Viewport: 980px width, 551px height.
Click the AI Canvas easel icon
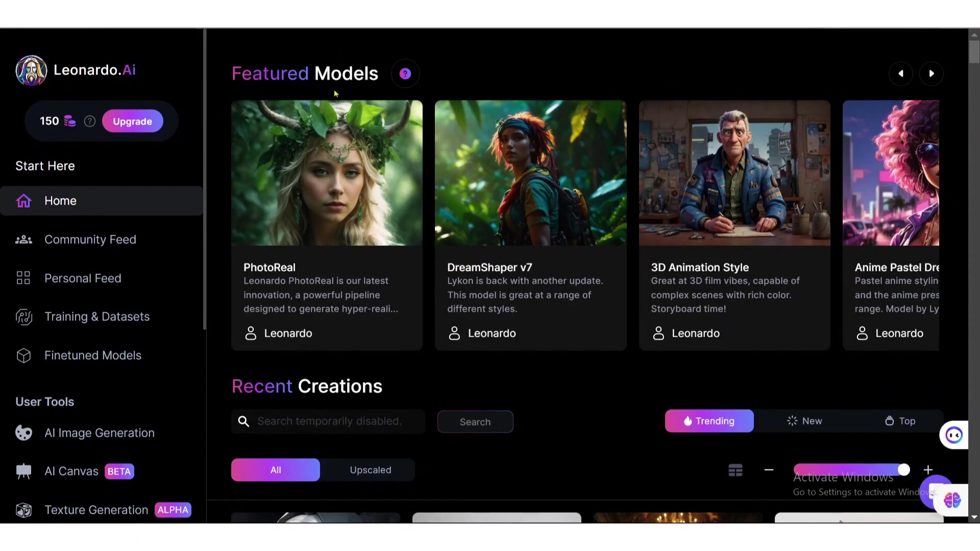(x=23, y=471)
